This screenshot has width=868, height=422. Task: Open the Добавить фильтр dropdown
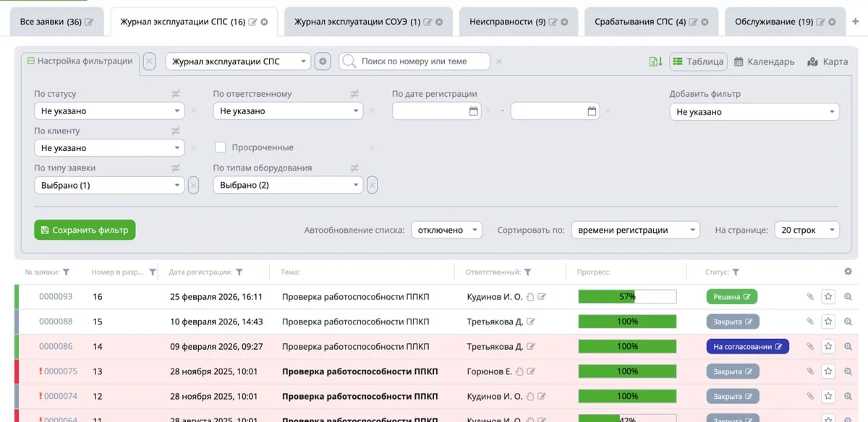point(754,112)
